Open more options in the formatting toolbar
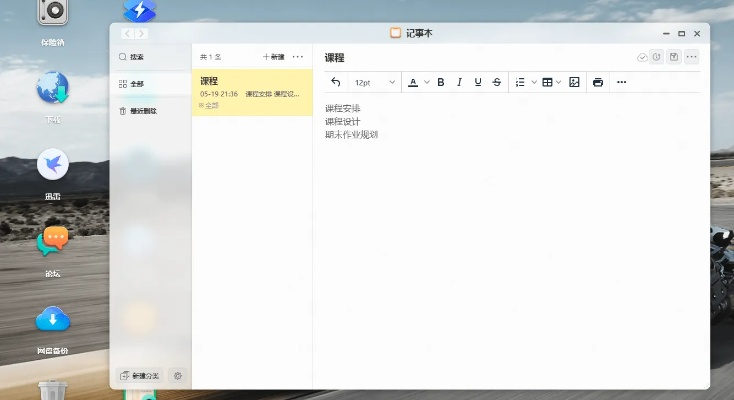Image resolution: width=734 pixels, height=400 pixels. (x=621, y=82)
